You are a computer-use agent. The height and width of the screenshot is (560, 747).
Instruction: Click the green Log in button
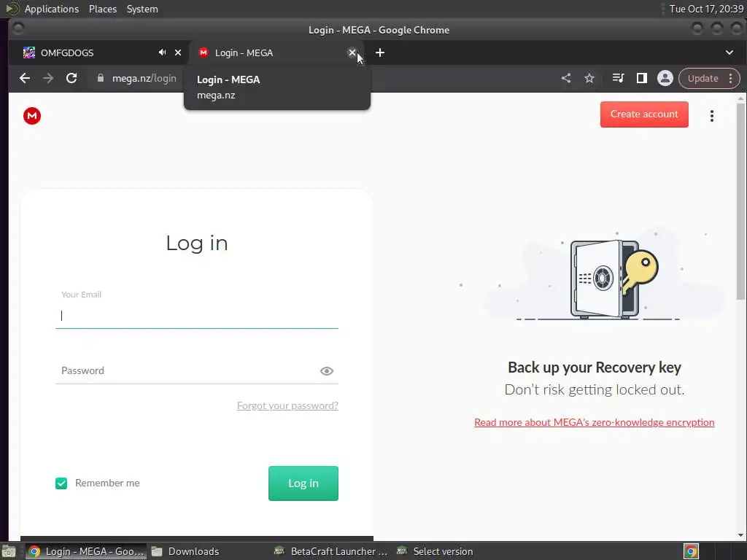303,483
